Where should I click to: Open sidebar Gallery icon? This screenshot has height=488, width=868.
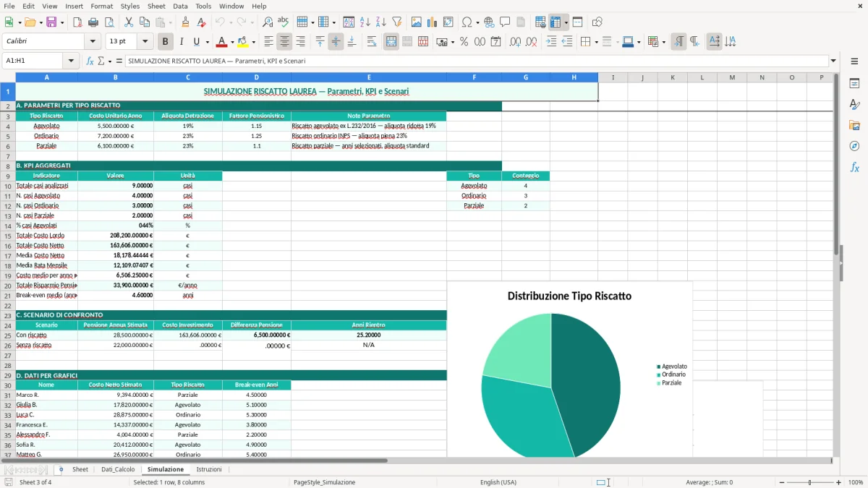click(x=854, y=125)
